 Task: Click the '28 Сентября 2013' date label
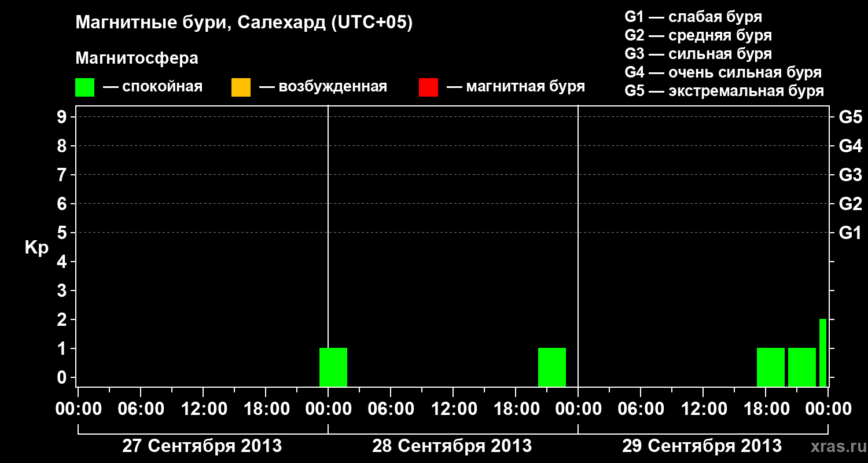pos(452,446)
